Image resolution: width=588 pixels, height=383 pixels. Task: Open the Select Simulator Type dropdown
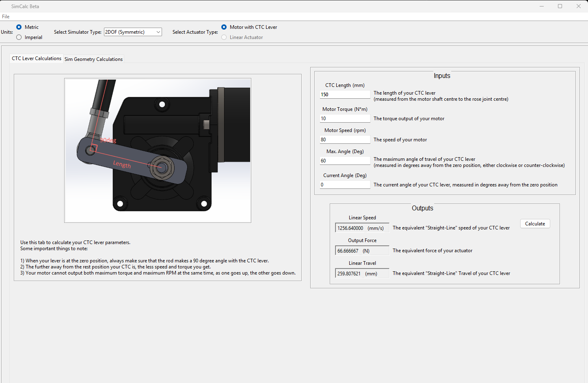point(133,32)
